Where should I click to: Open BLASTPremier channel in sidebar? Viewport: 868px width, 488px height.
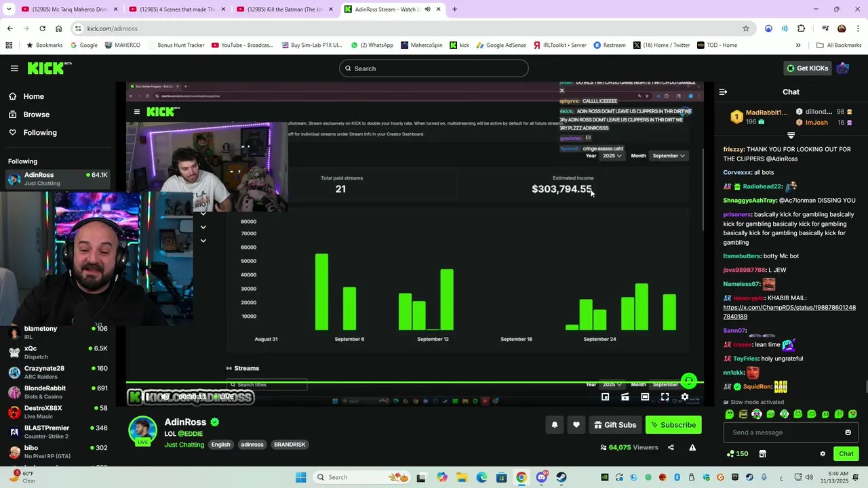[58, 432]
